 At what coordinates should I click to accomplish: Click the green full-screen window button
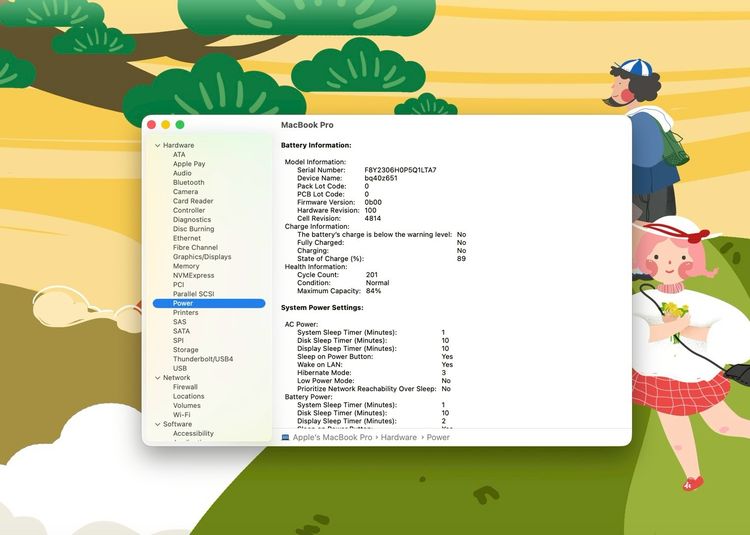(180, 125)
